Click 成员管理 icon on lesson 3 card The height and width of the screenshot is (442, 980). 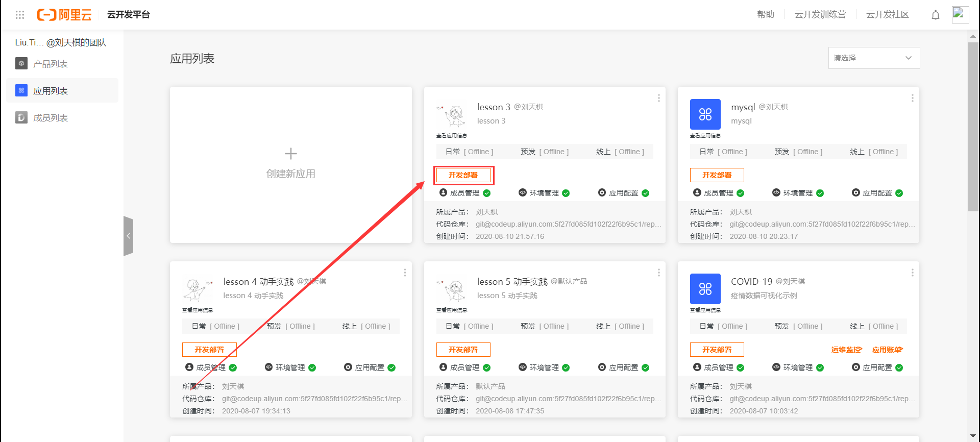coord(443,192)
